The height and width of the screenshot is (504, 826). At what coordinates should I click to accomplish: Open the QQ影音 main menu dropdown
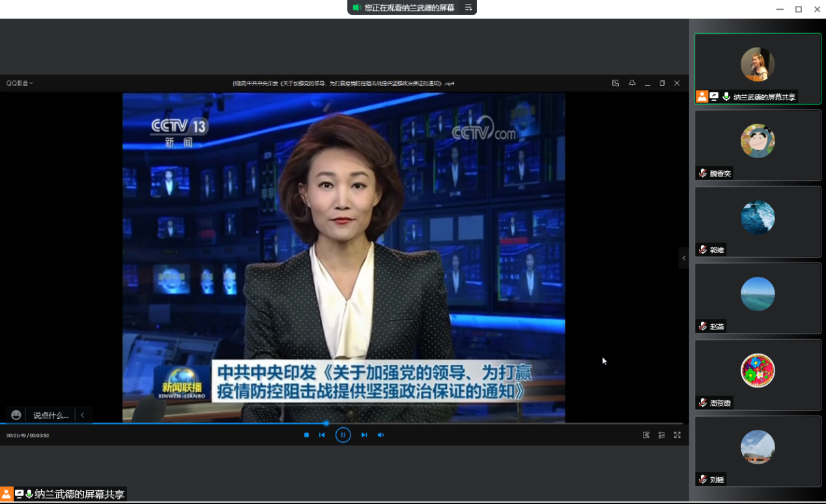20,83
